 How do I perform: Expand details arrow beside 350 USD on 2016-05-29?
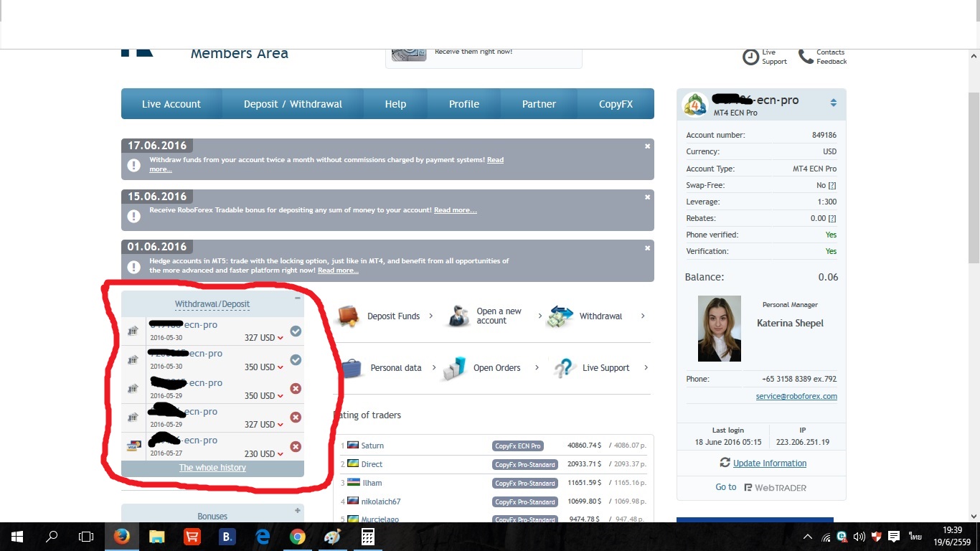coord(281,396)
